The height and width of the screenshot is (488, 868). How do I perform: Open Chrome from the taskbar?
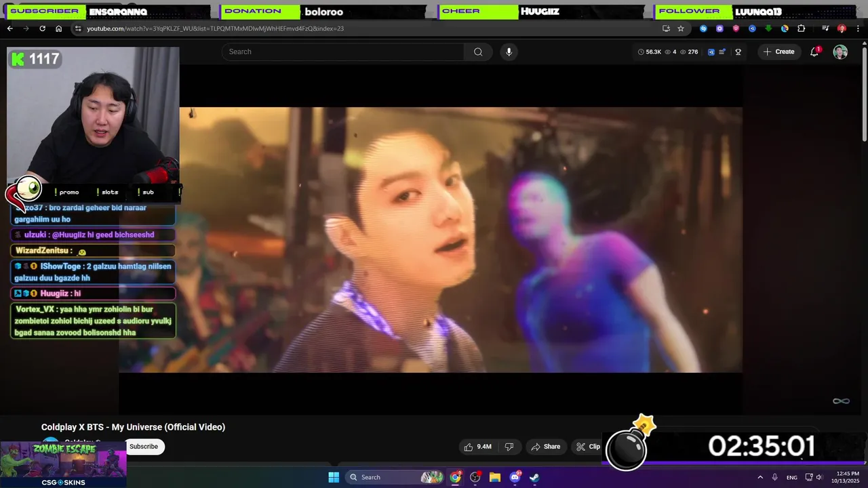(x=456, y=477)
